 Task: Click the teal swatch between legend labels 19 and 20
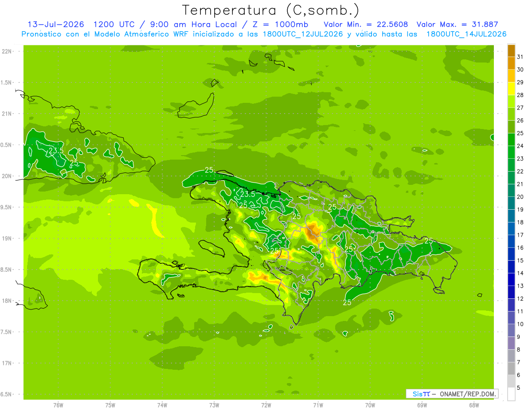(x=511, y=203)
